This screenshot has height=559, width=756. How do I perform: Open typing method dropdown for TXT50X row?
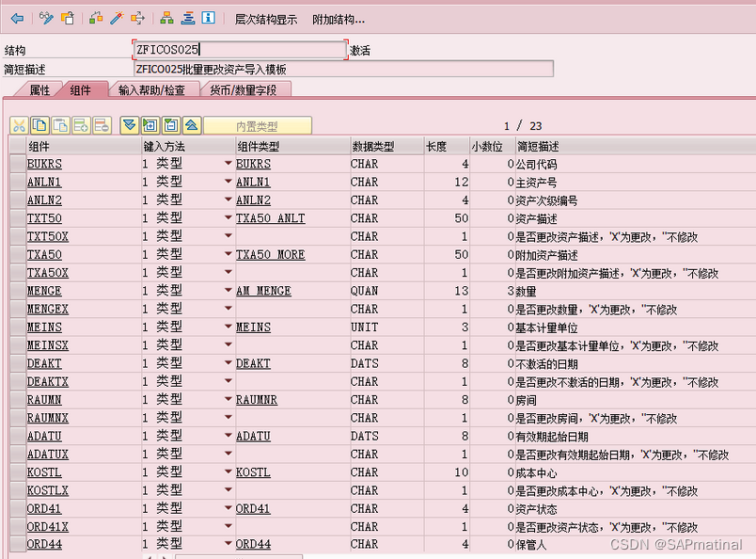[228, 236]
